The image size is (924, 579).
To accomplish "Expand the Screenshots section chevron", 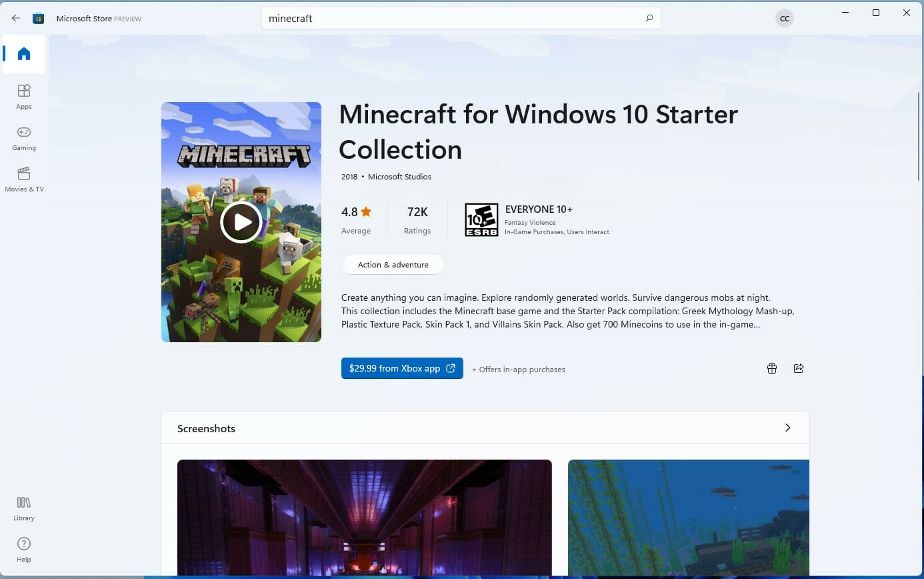I will click(788, 428).
